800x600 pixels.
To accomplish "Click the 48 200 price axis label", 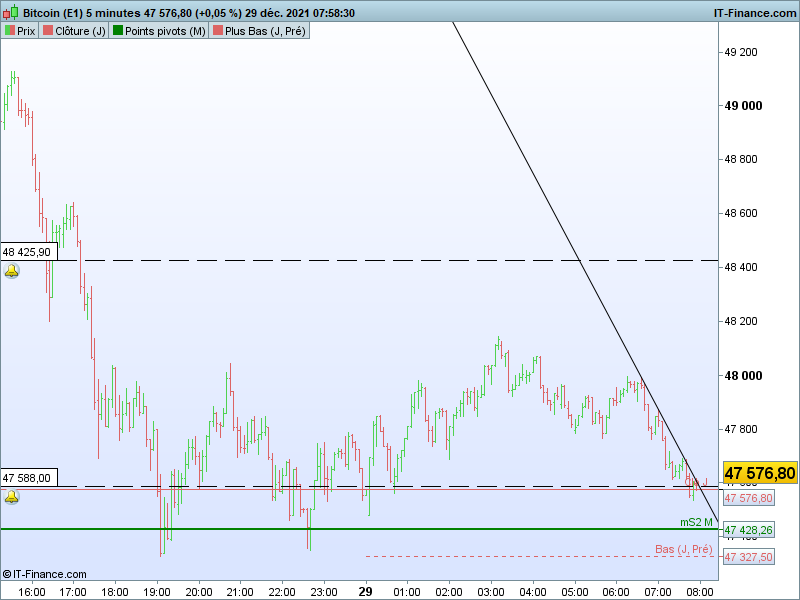I will pyautogui.click(x=741, y=321).
